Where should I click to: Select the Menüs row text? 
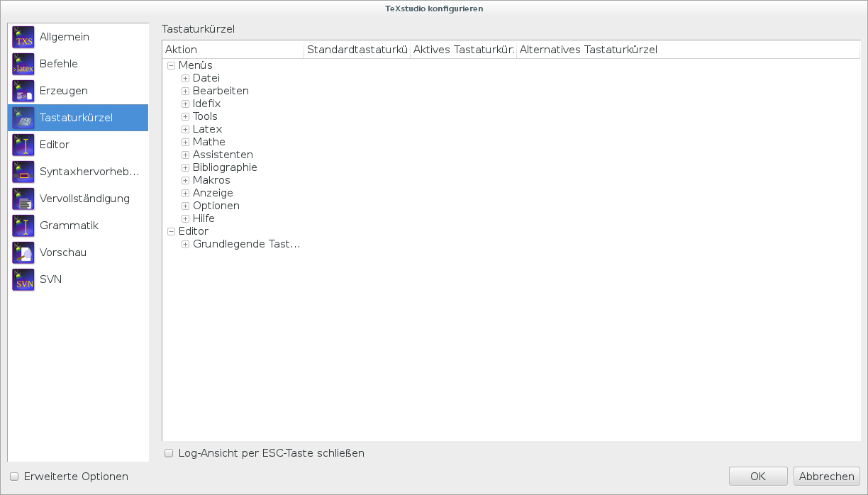tap(196, 65)
